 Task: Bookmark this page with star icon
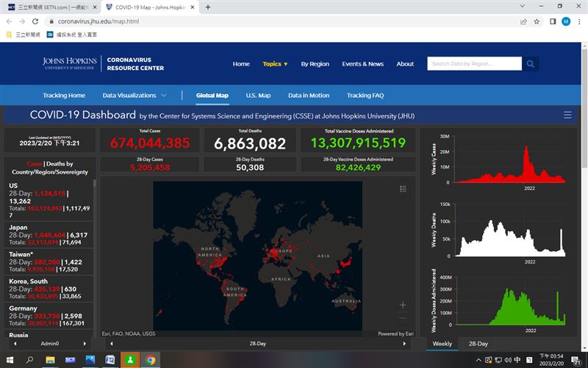pos(537,21)
